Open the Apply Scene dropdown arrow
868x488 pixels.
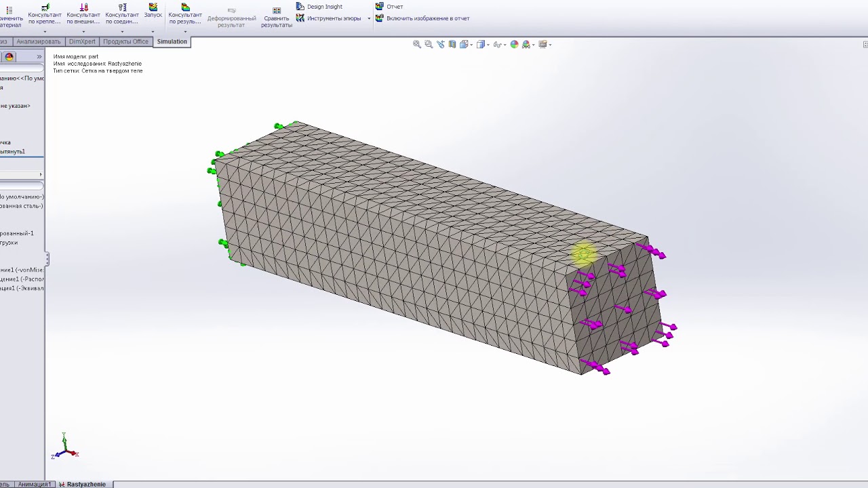tap(533, 45)
